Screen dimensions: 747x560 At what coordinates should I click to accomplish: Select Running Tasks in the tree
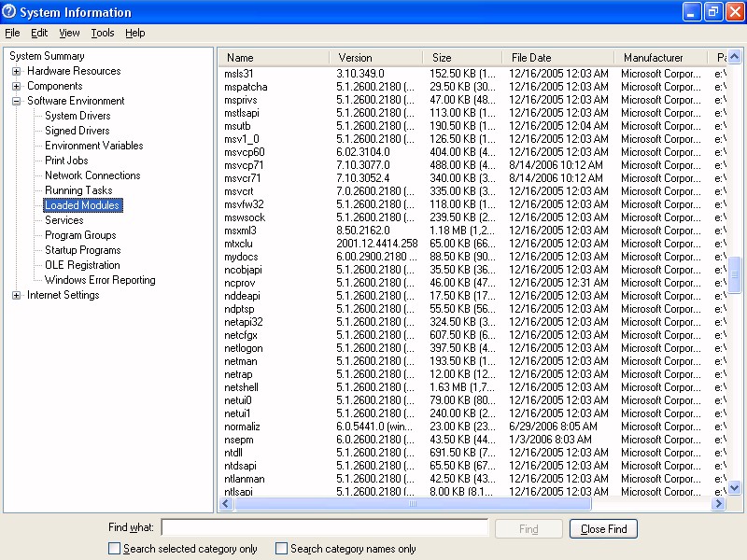[x=78, y=190]
